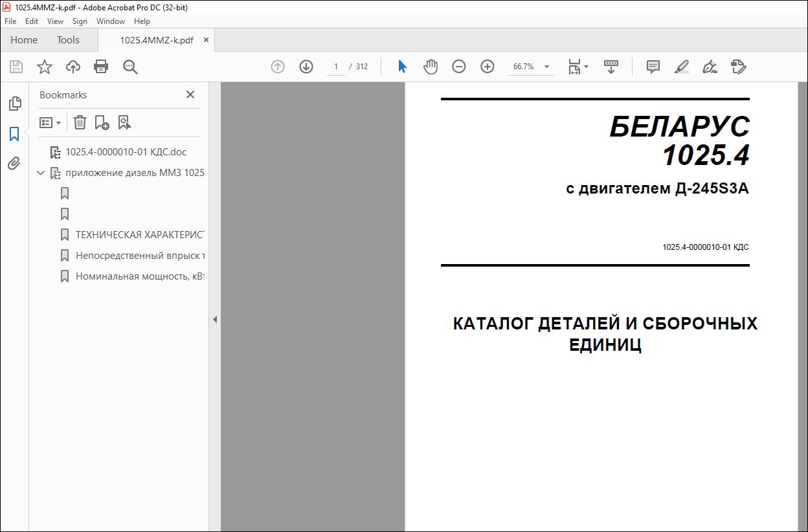Select the first unnamed bookmark

tap(65, 193)
